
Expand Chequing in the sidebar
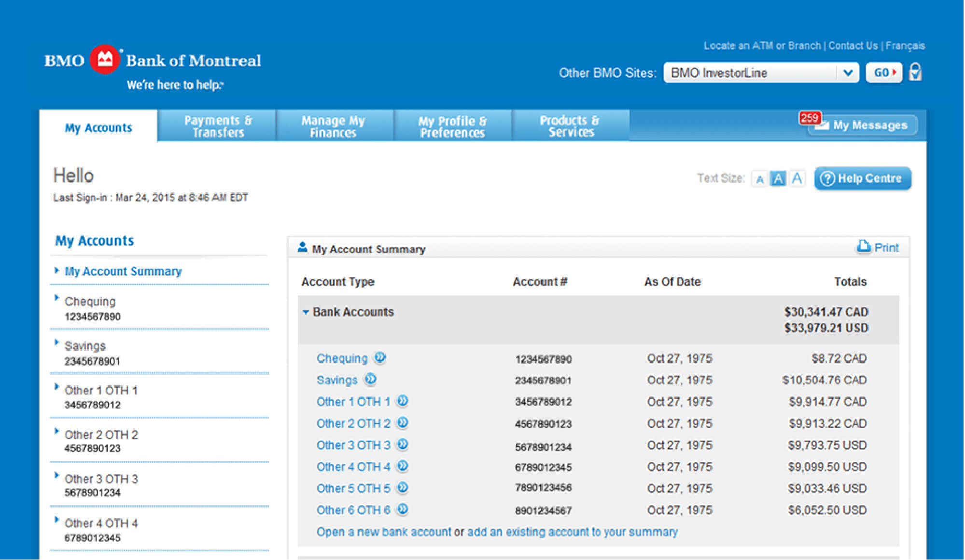click(57, 298)
